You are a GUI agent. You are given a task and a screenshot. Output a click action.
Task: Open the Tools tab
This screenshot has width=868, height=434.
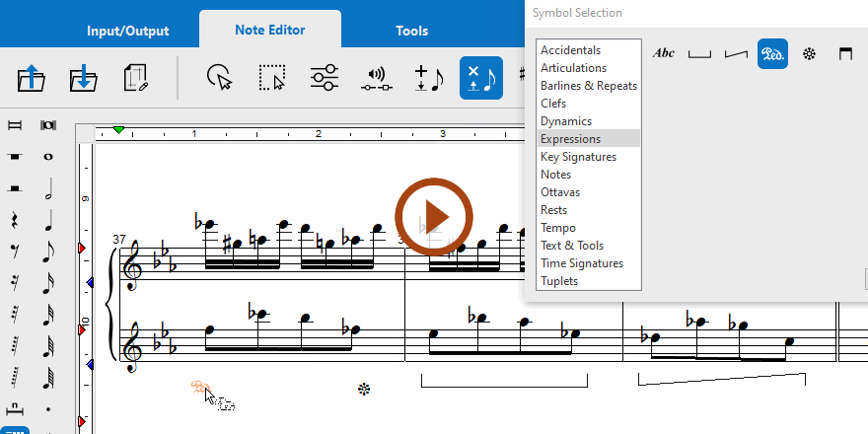click(411, 31)
